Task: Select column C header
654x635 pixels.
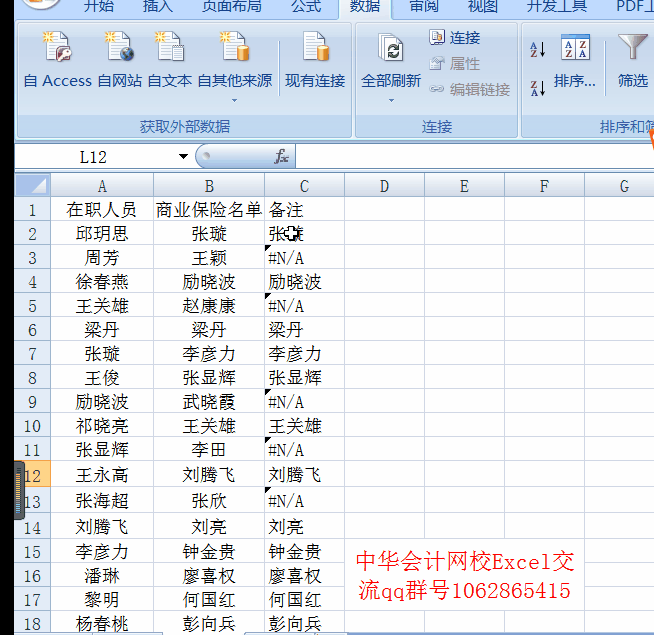Action: point(304,185)
